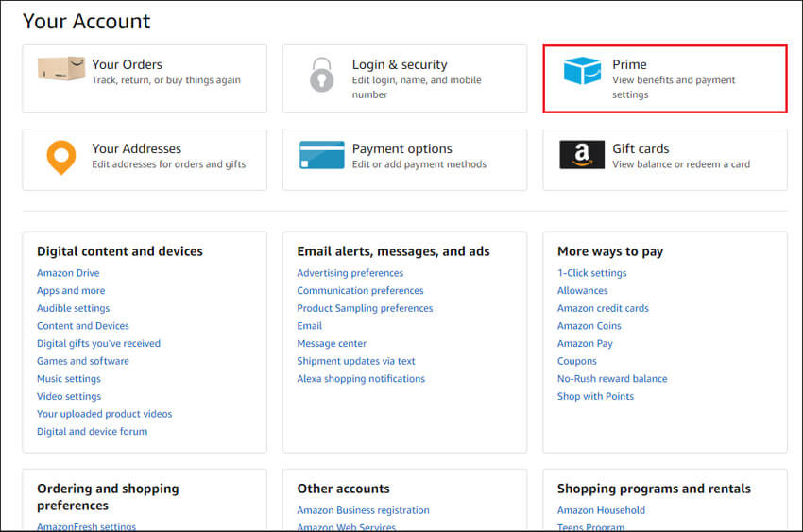Viewport: 803px width, 532px height.
Task: Open Your uploaded product videos
Action: click(105, 414)
